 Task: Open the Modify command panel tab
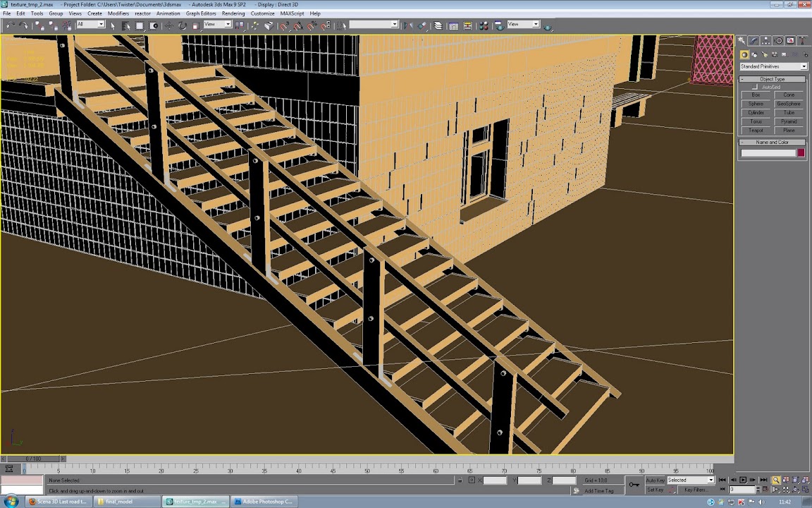point(754,41)
